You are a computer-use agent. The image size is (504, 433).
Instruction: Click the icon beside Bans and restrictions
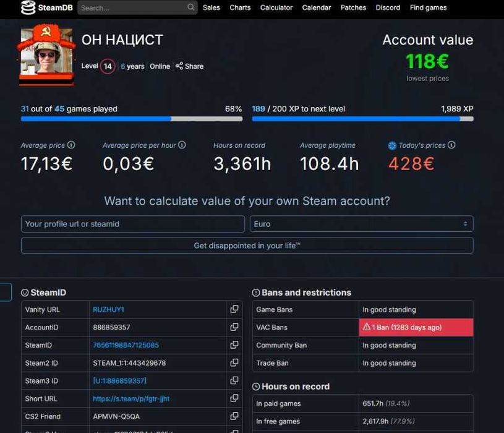(256, 293)
